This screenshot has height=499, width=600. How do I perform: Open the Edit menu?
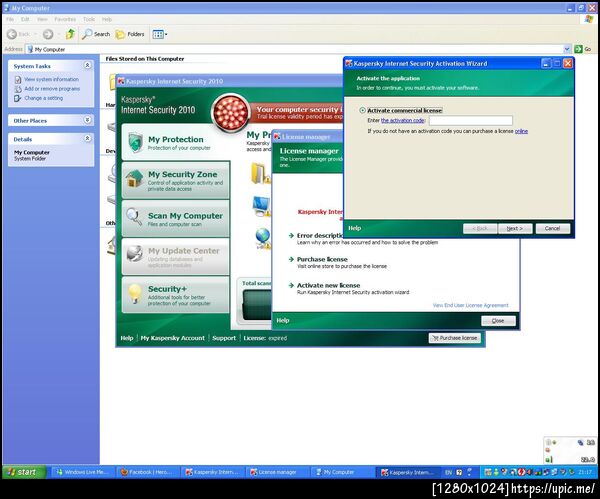click(x=25, y=19)
